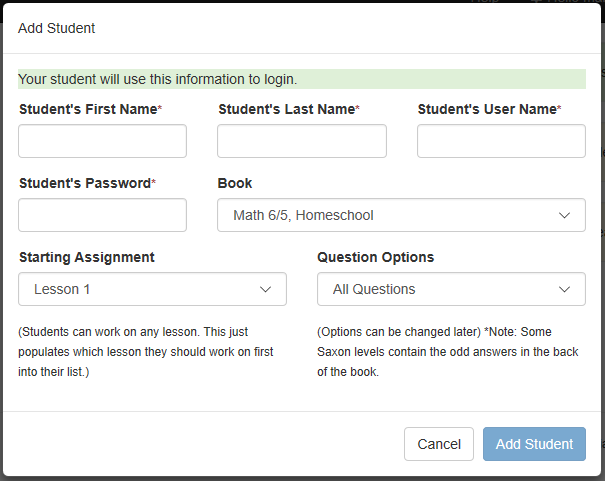Open the Question Options All Questions dropdown
Image resolution: width=605 pixels, height=481 pixels.
451,289
